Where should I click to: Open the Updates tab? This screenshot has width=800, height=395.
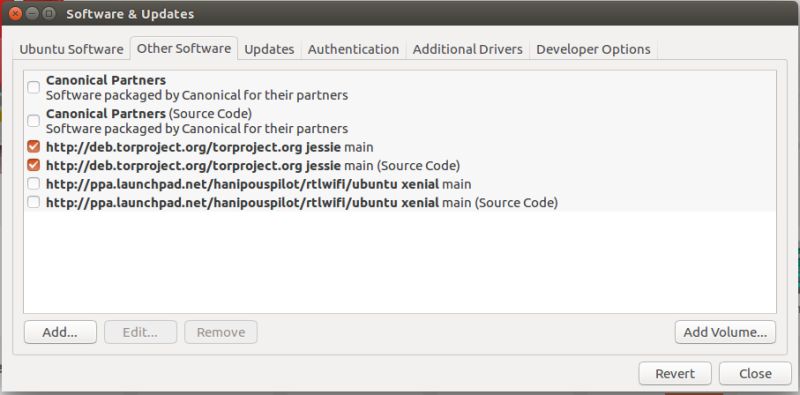tap(269, 50)
